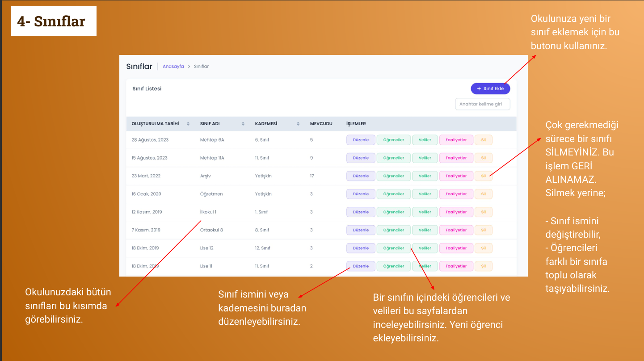Open Öğrenciler on the Öğretmen row
Image resolution: width=644 pixels, height=361 pixels.
394,194
